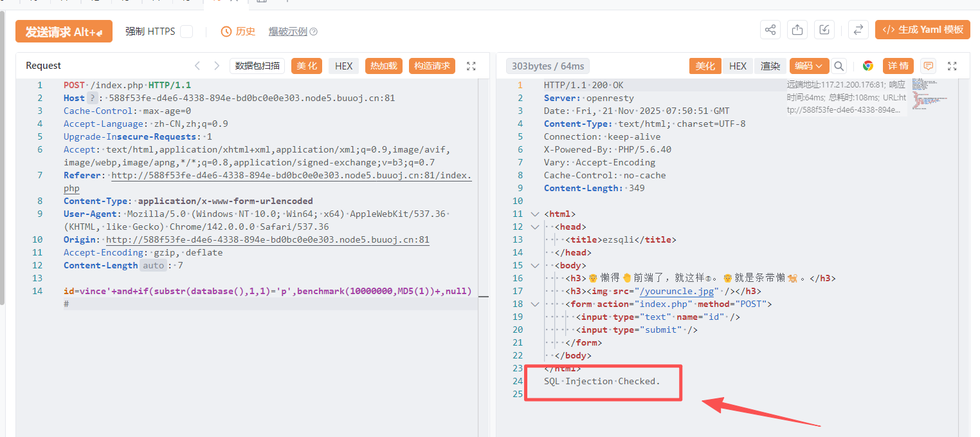The width and height of the screenshot is (980, 437).
Task: Click the Server: openresty header line
Action: tap(589, 98)
